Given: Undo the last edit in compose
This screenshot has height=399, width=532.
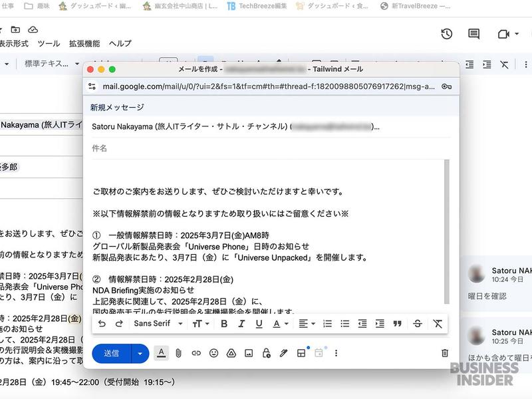Looking at the screenshot, I should pyautogui.click(x=102, y=324).
